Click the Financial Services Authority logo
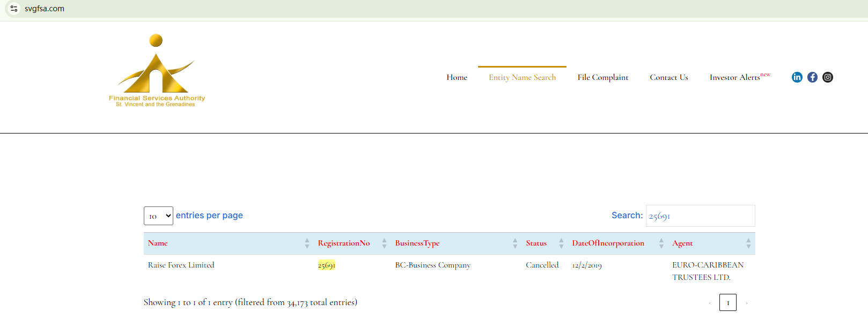The image size is (868, 326). 157,70
